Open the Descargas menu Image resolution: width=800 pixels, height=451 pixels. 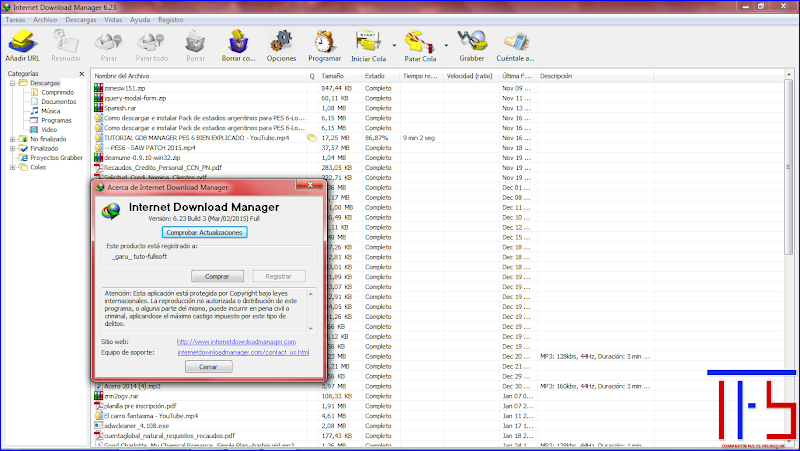tap(81, 20)
